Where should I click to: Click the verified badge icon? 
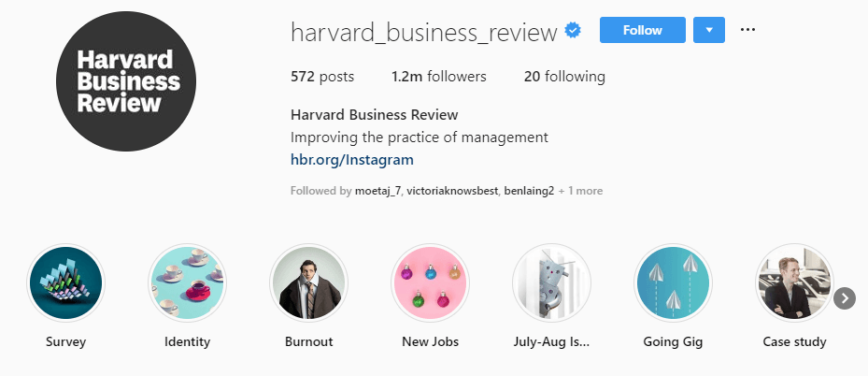(x=574, y=31)
